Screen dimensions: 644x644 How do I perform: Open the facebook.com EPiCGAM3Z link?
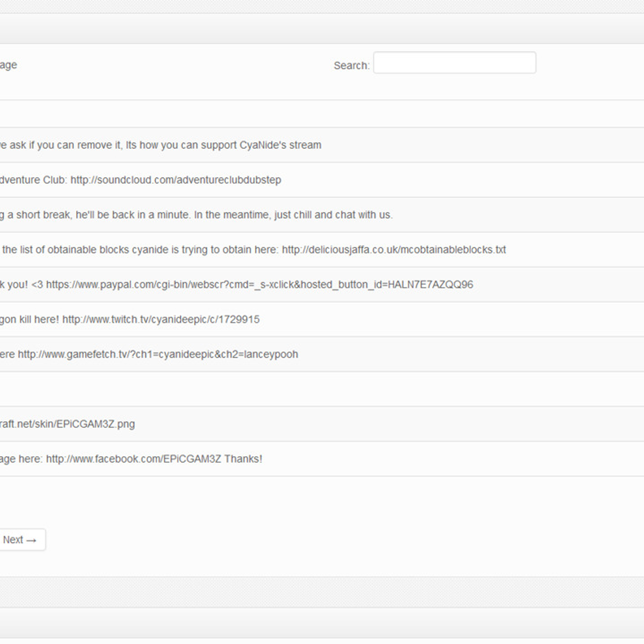pyautogui.click(x=134, y=459)
